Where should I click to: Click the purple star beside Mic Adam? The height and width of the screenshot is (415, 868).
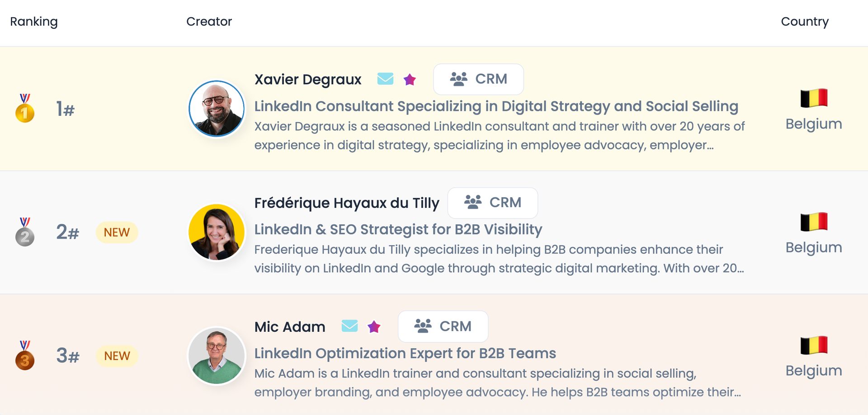click(x=374, y=326)
